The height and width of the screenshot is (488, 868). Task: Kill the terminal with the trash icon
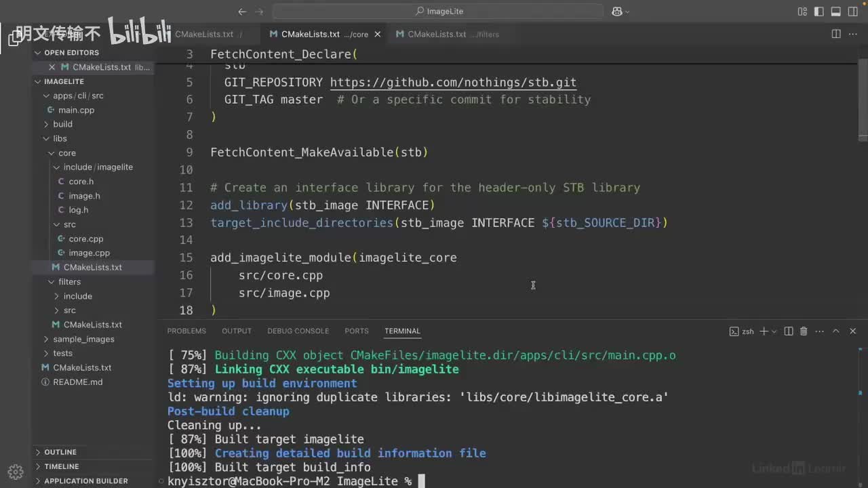click(804, 331)
